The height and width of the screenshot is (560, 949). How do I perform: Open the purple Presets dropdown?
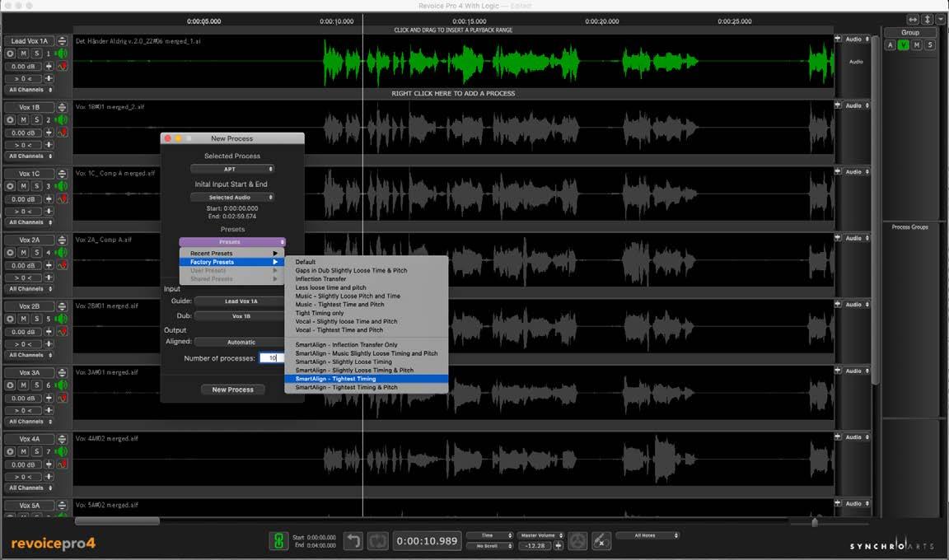pyautogui.click(x=231, y=242)
